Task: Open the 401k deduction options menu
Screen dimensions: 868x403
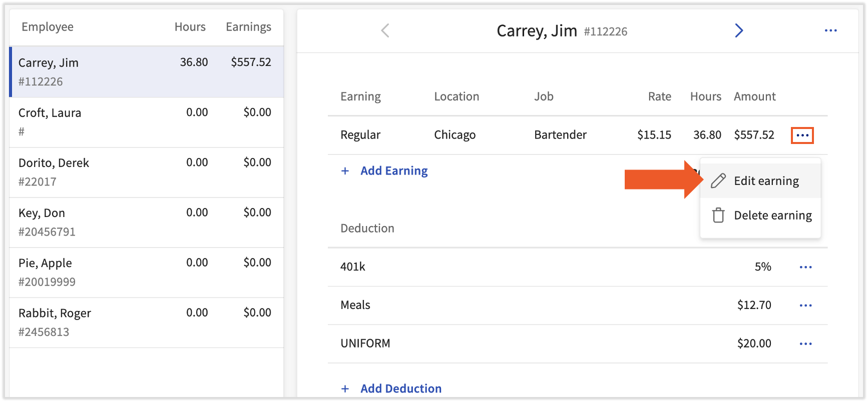Action: 805,267
